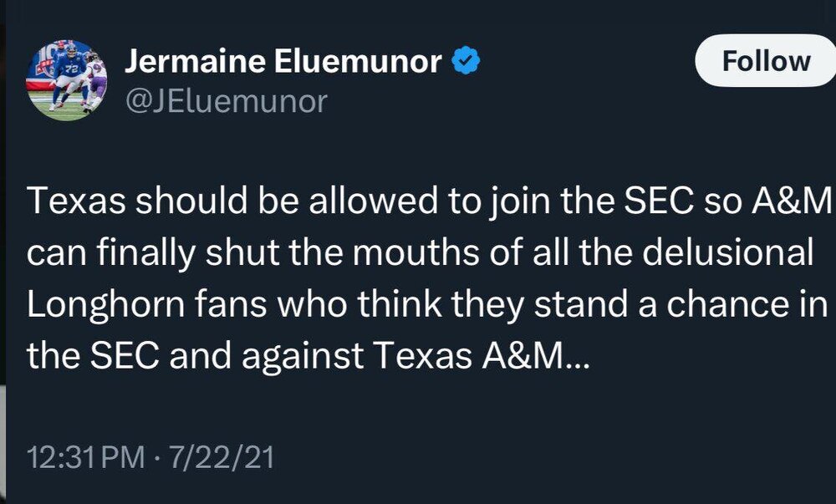Open Jermaine Eluemunor's profile picture
Viewport: 836px width, 504px height.
pos(68,80)
